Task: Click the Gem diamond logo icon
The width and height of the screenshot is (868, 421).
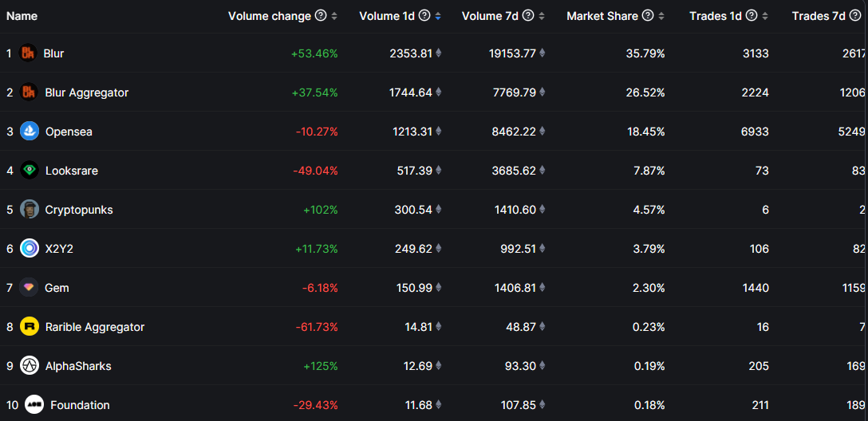Action: (30, 288)
